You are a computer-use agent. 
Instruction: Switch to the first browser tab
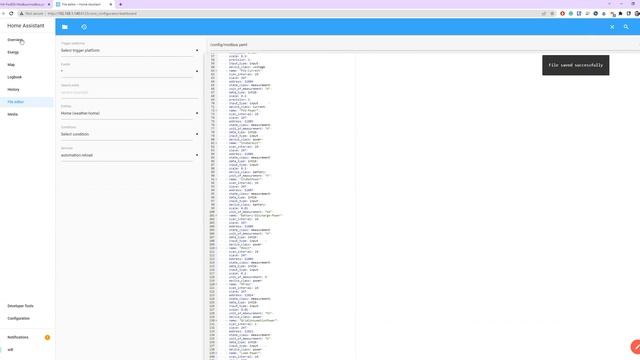pos(23,4)
